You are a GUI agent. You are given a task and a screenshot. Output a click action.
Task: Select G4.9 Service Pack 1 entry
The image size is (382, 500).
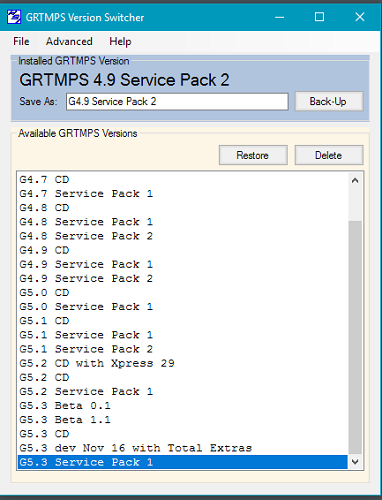pos(183,264)
